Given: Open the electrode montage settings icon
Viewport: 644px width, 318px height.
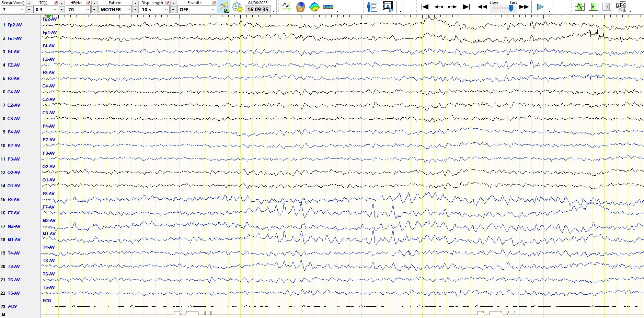Looking at the screenshot, I should coord(237,7).
